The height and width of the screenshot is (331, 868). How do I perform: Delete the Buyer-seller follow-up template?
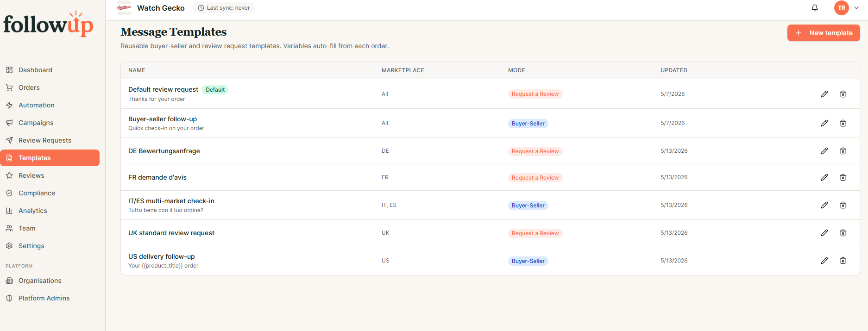click(x=843, y=123)
